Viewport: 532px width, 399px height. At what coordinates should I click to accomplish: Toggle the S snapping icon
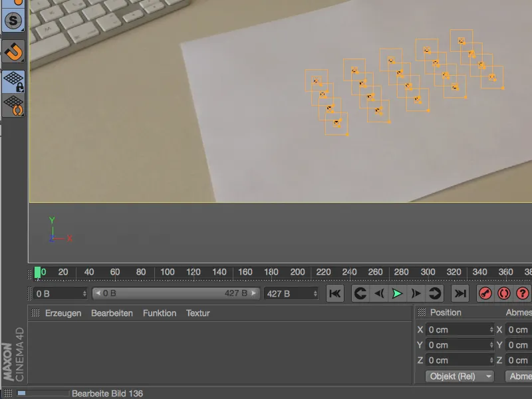[13, 21]
